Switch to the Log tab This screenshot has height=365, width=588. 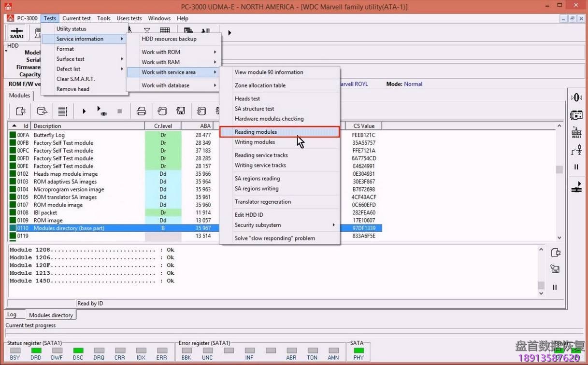12,315
